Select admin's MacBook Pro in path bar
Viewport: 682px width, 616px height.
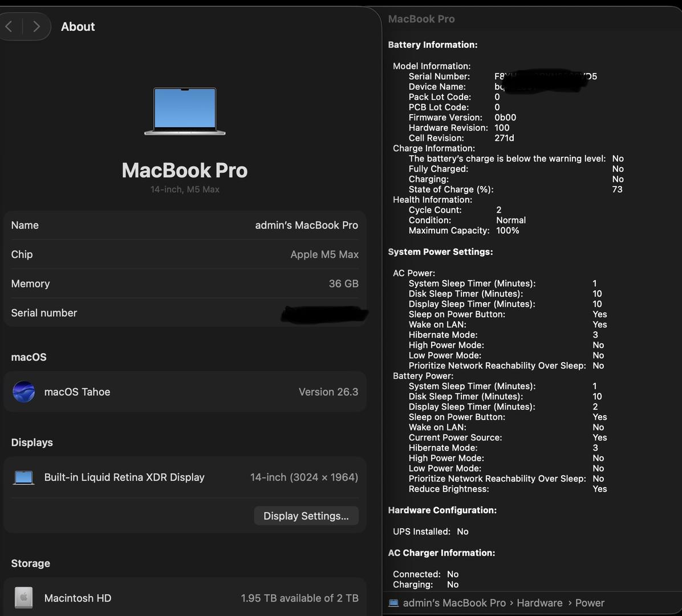(454, 603)
